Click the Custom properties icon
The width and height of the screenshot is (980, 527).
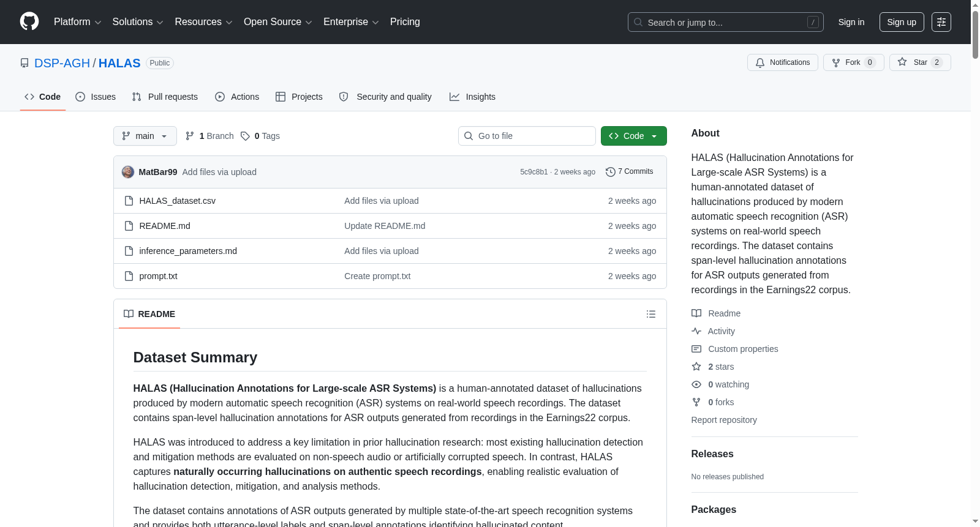696,349
